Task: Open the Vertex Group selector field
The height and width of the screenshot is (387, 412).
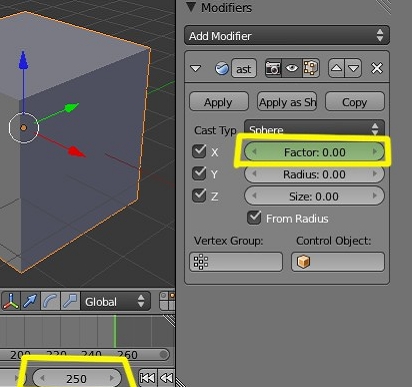Action: [236, 262]
